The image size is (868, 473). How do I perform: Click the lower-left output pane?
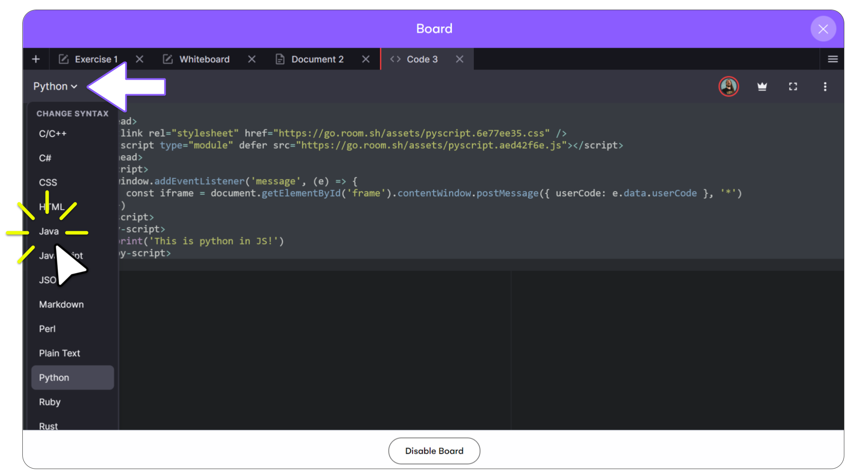[315, 350]
